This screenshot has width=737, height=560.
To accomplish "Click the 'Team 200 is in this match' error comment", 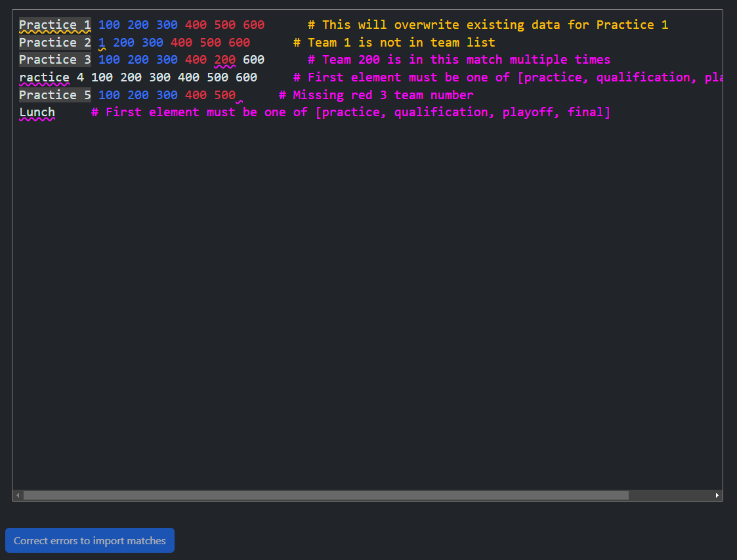I will pyautogui.click(x=459, y=60).
